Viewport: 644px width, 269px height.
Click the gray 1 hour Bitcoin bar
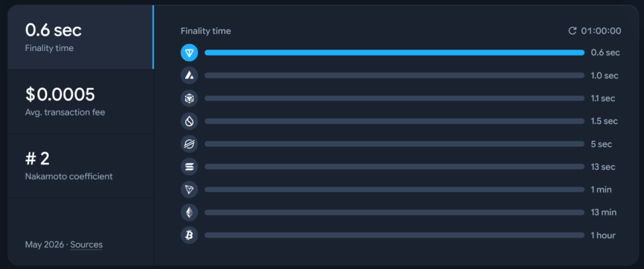click(x=394, y=235)
